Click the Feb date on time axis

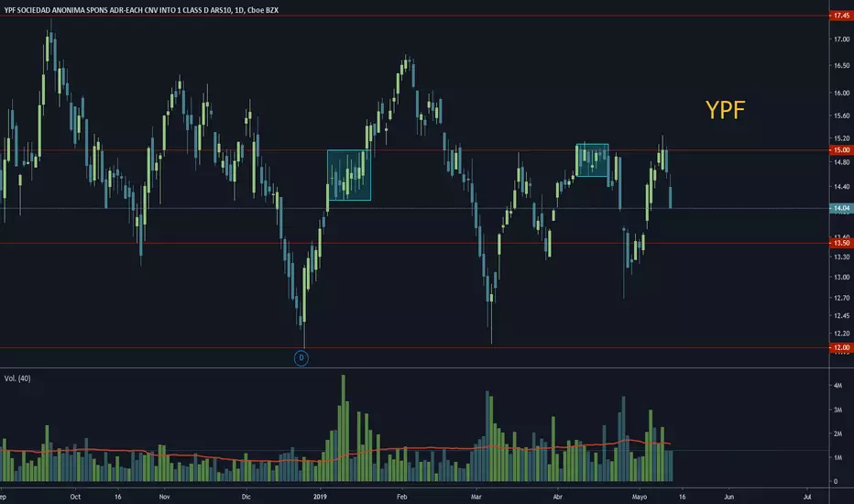[x=402, y=497]
